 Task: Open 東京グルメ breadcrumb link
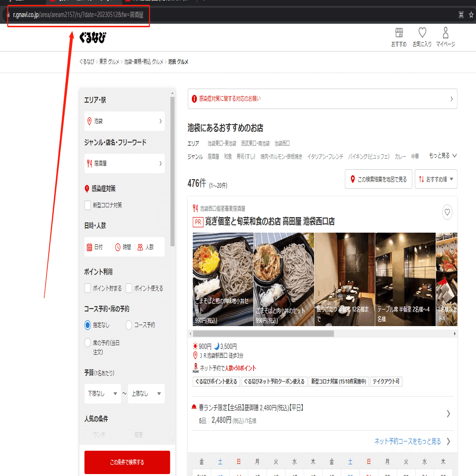[109, 62]
